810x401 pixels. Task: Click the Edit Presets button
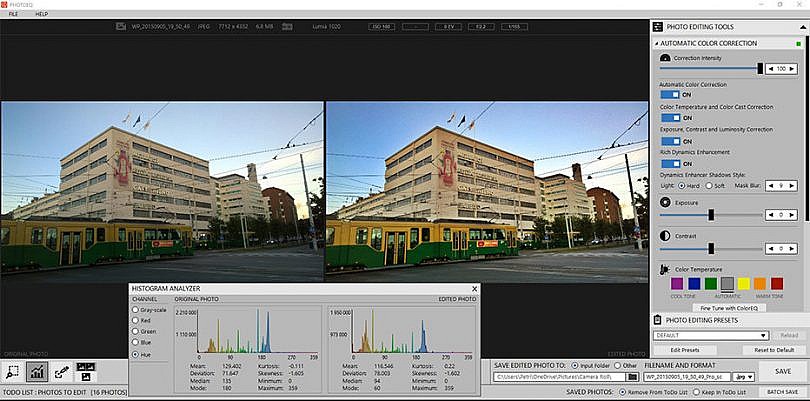tap(683, 350)
